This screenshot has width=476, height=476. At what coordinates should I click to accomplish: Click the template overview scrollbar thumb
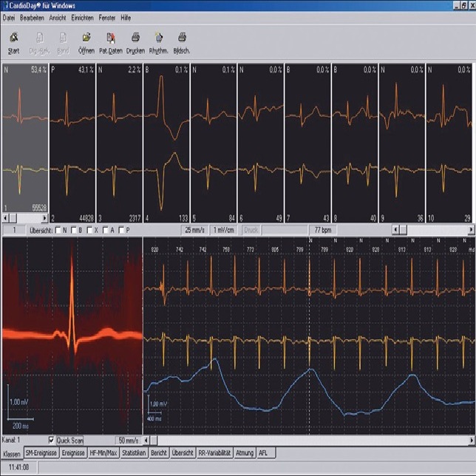click(x=403, y=230)
